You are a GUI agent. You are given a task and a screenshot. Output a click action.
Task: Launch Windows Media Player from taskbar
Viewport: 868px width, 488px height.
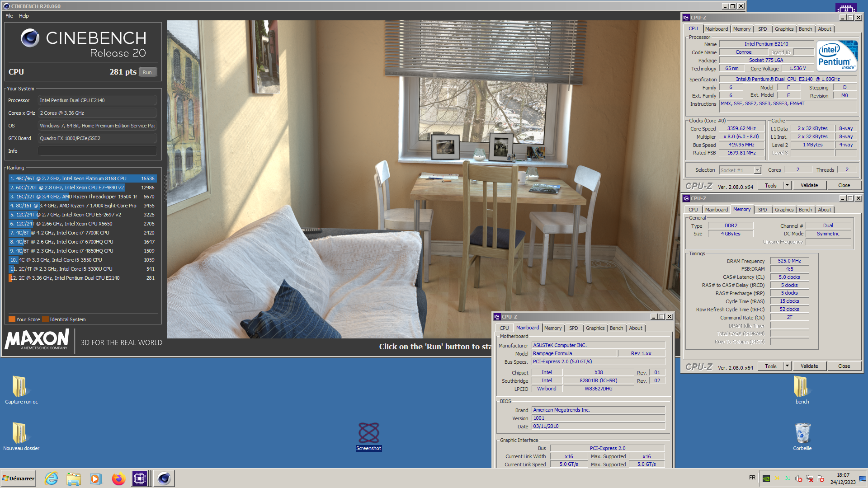(95, 479)
